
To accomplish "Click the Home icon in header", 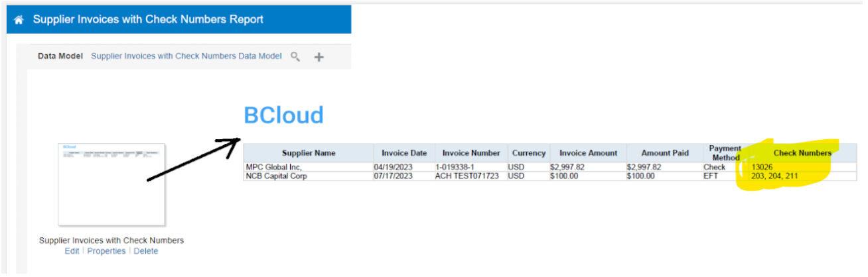I will 19,20.
